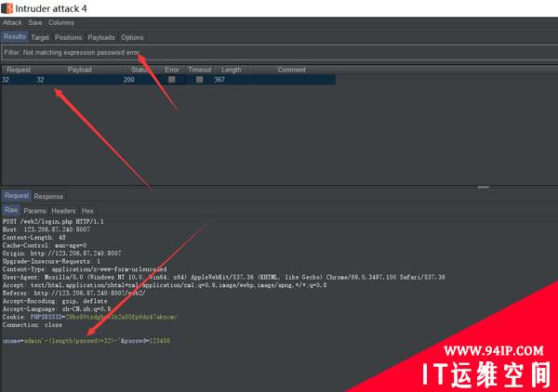
Task: Click the Connection: close header line
Action: point(33,325)
